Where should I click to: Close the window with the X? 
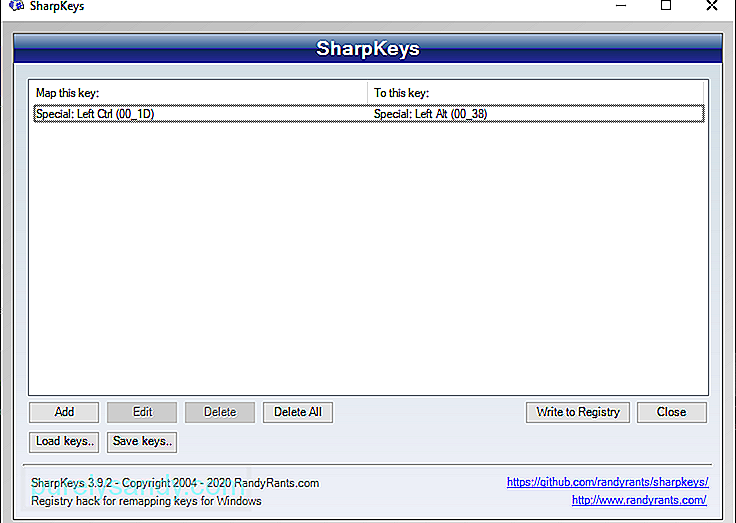(x=712, y=6)
